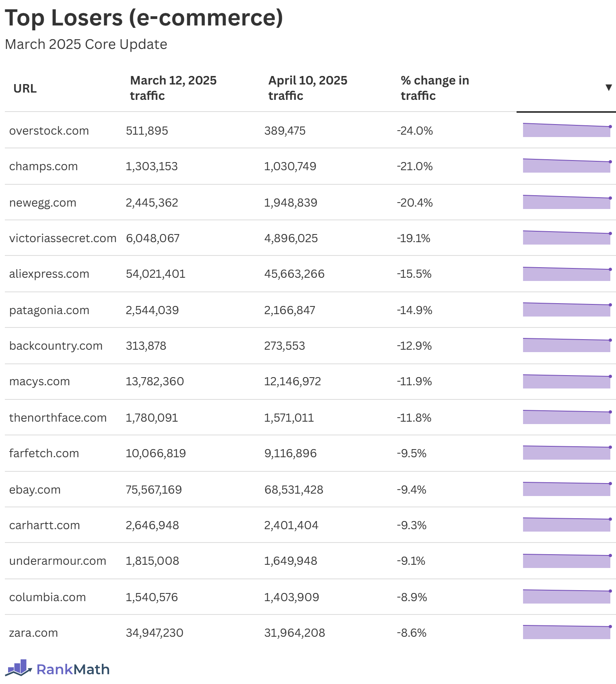Sort by March 12, 2025 traffic header

[x=173, y=88]
